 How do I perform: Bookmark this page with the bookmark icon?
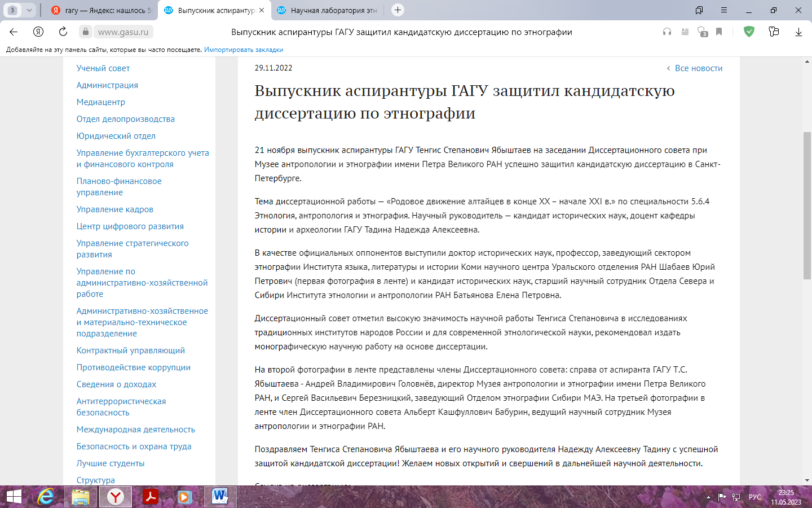tap(719, 32)
